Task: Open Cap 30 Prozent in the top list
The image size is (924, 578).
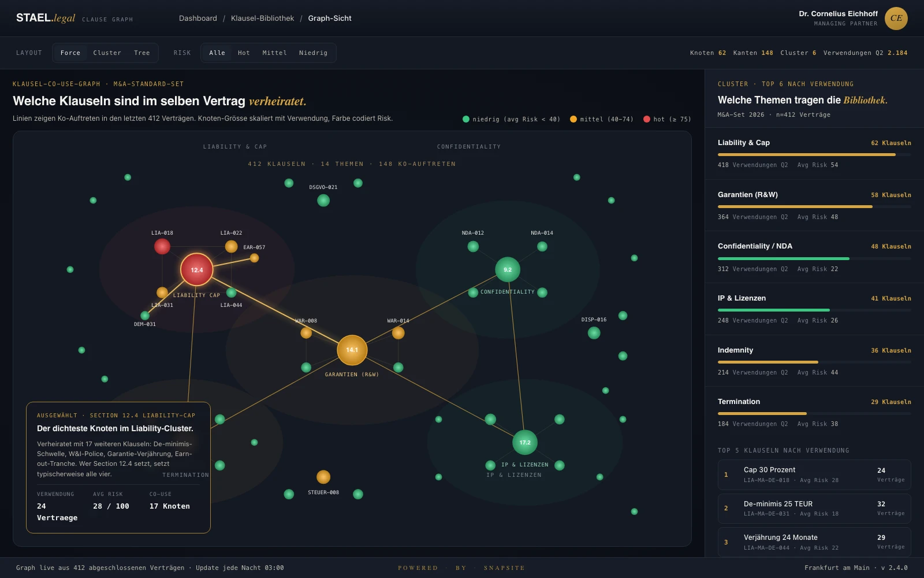Action: point(814,475)
